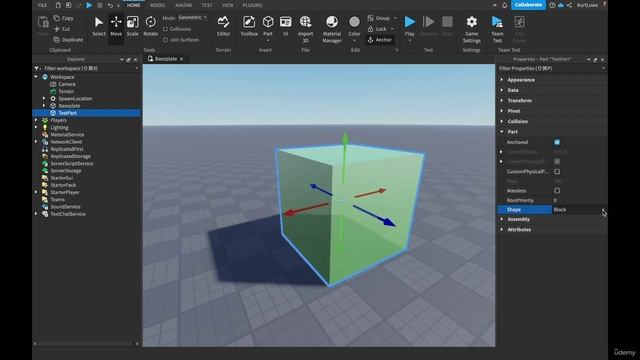Click the help icon beside Collaborate
The height and width of the screenshot is (360, 640).
[552, 5]
